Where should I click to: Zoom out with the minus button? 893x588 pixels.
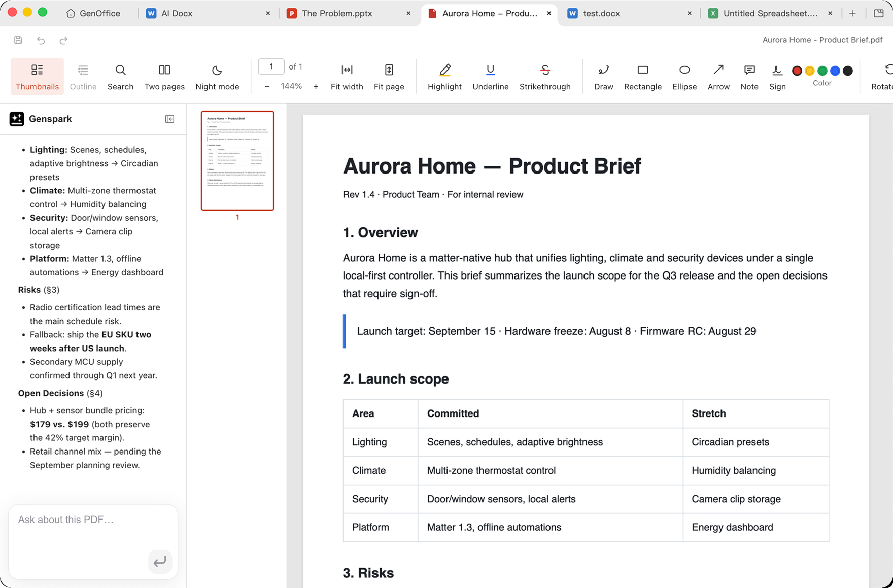(x=267, y=87)
